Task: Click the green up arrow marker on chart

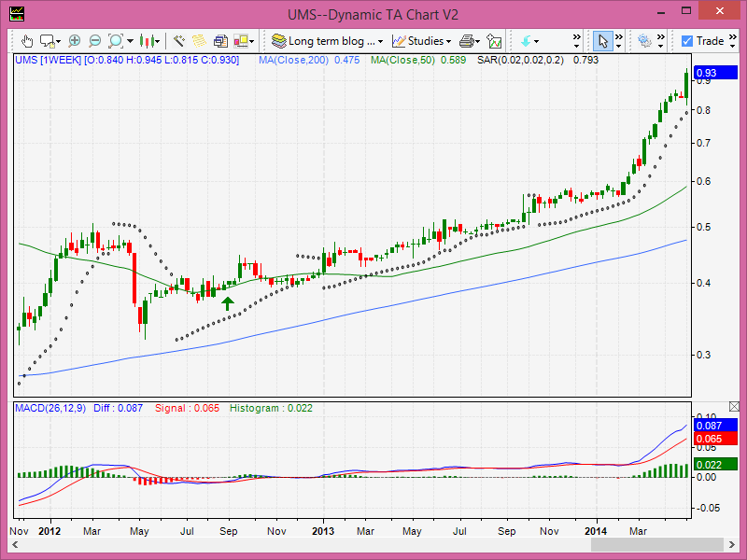Action: [228, 303]
